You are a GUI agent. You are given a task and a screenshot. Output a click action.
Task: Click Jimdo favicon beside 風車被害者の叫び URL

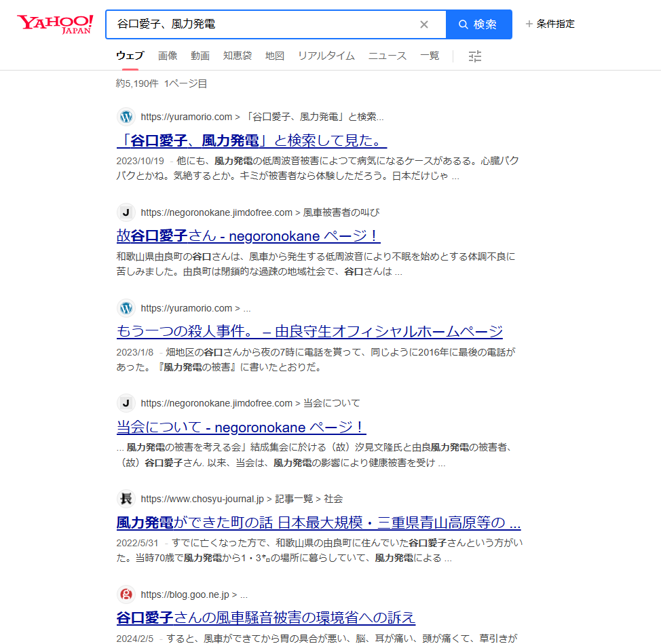[126, 212]
